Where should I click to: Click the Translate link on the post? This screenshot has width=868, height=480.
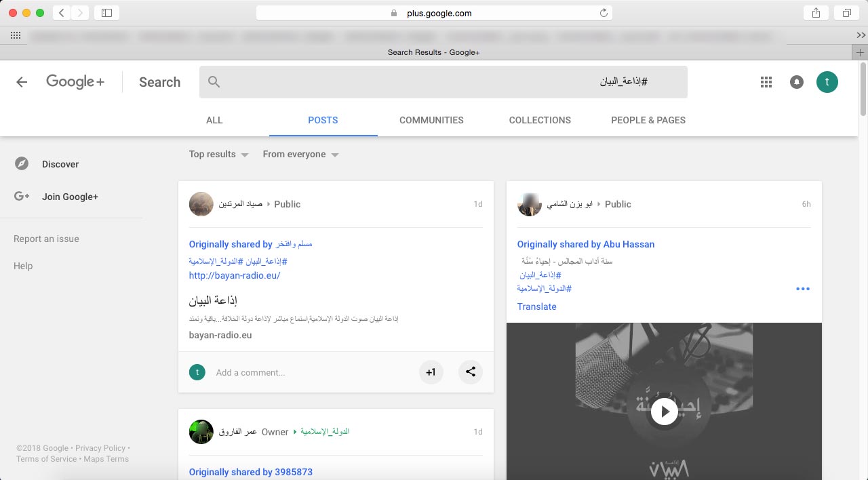coord(536,306)
